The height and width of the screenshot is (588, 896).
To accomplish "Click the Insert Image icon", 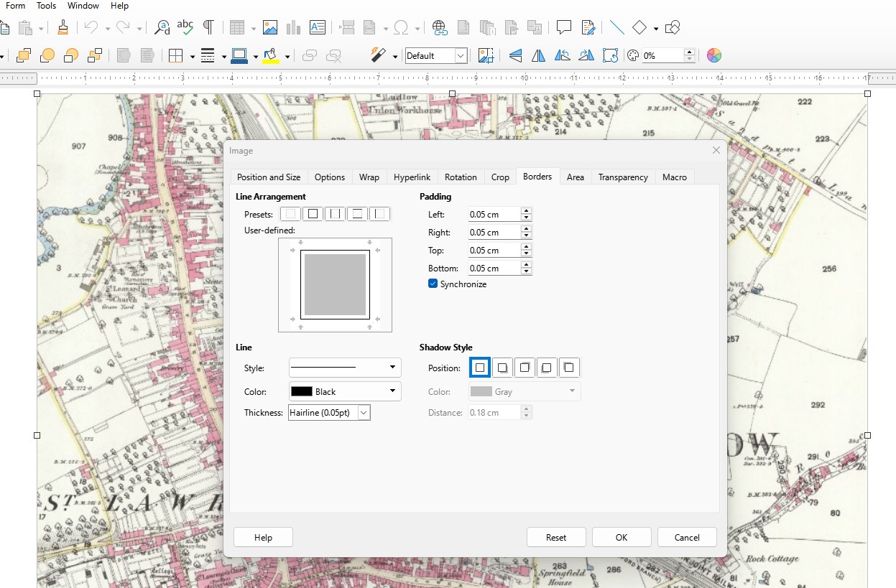I will click(270, 28).
